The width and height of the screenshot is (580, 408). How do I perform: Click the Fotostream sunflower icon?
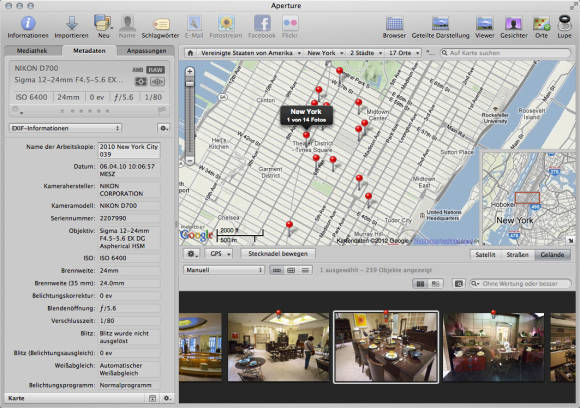pyautogui.click(x=226, y=23)
